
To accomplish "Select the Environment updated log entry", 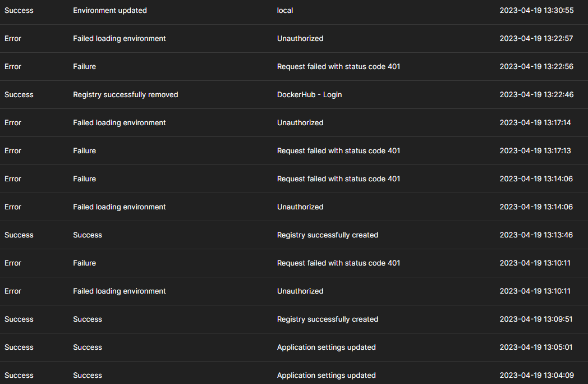I will 109,10.
